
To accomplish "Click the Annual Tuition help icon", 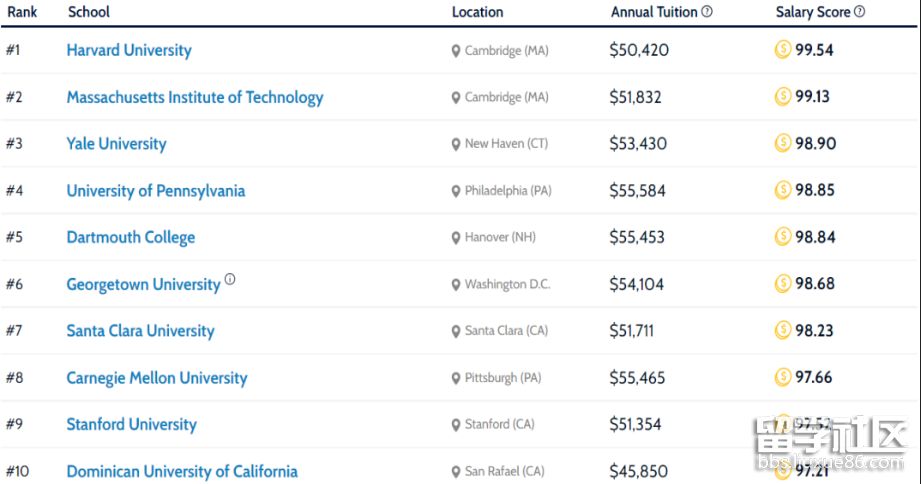I will click(x=707, y=12).
